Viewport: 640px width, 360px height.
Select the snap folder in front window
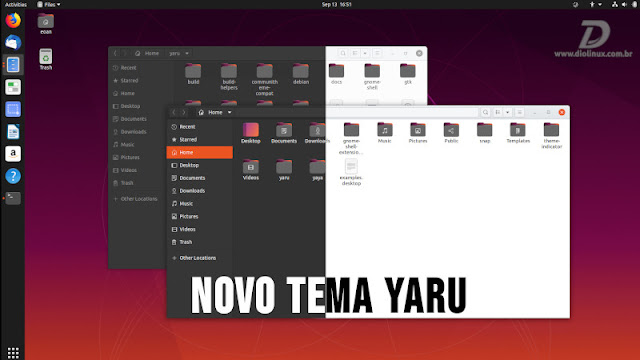[x=484, y=133]
